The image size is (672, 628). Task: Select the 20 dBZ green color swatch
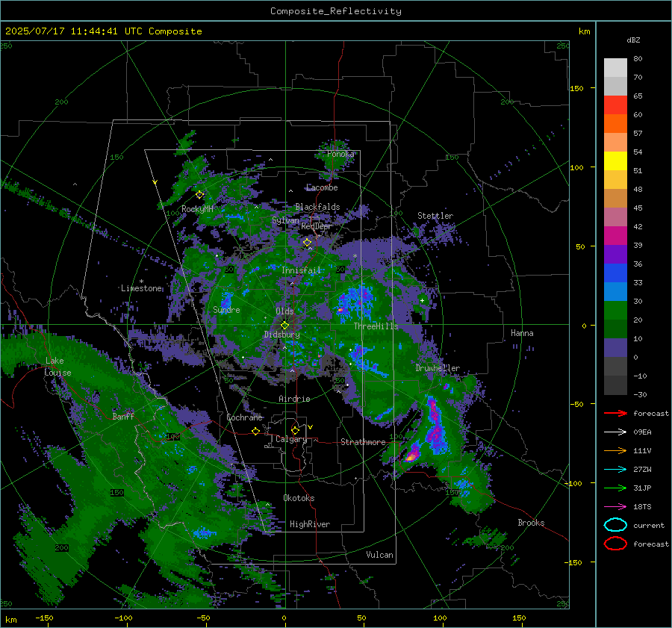pos(615,311)
